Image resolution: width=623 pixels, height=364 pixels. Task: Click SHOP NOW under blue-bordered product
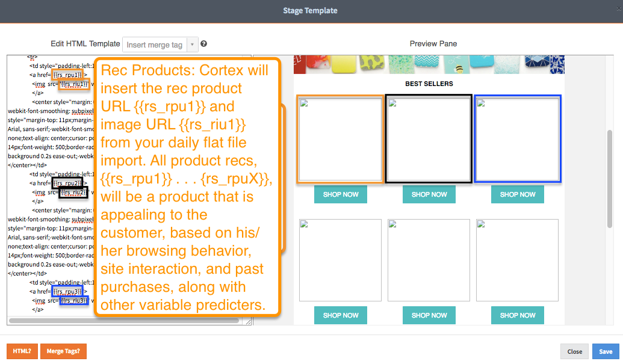tap(517, 194)
